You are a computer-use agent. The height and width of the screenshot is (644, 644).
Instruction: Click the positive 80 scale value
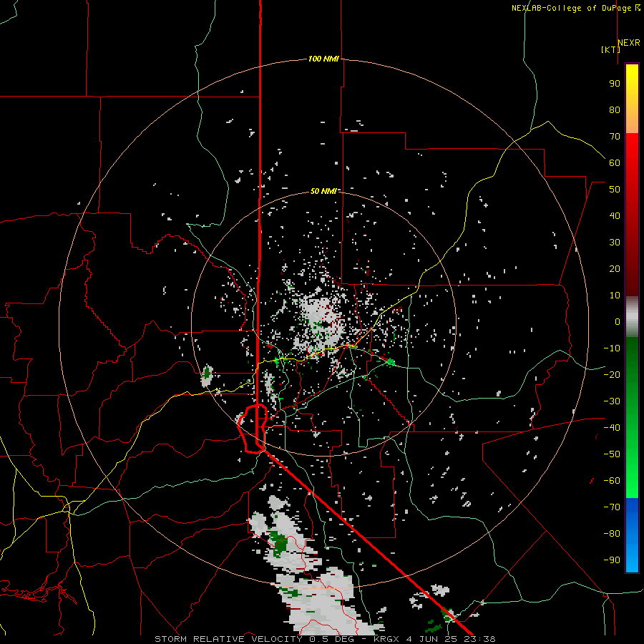[x=615, y=109]
